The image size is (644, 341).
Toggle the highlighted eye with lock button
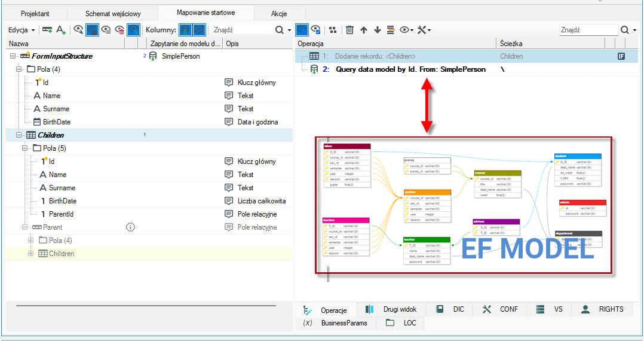tap(92, 30)
